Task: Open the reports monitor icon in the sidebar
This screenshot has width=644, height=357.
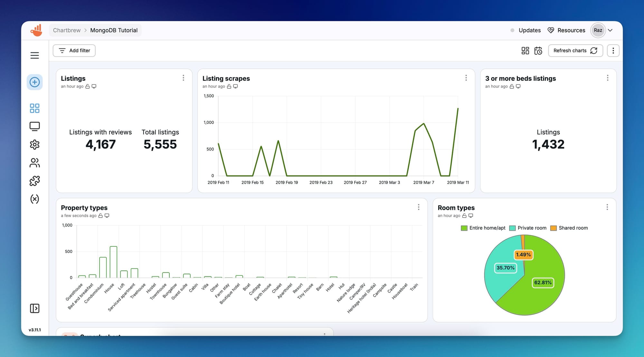Action: click(x=34, y=126)
